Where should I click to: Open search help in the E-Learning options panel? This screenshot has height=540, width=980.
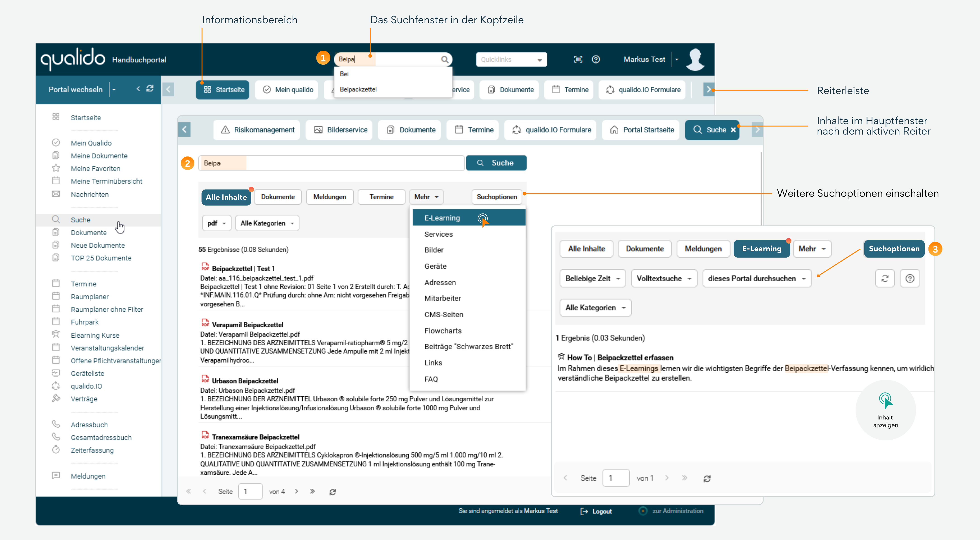[x=910, y=278]
